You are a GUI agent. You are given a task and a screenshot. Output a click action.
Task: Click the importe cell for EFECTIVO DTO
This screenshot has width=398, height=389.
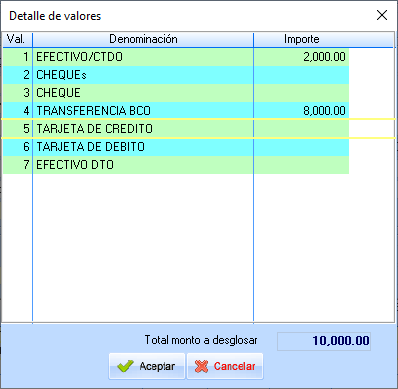pos(301,165)
